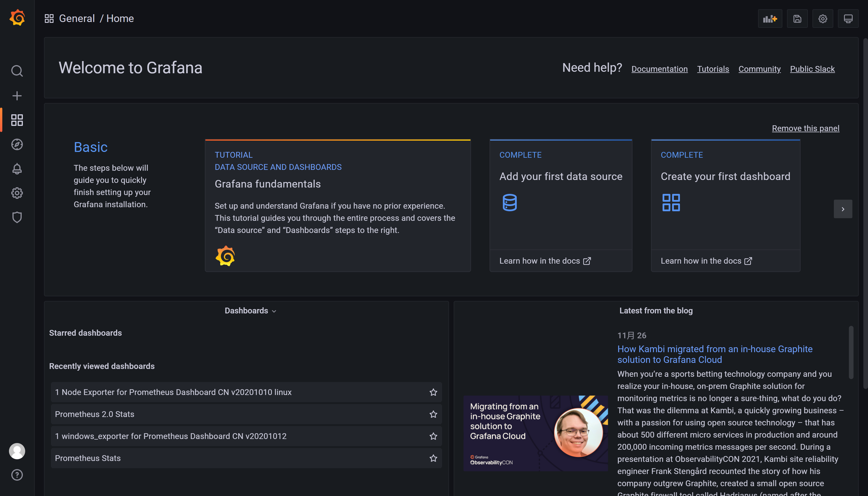Open the Explore compass icon
The height and width of the screenshot is (496, 868).
pyautogui.click(x=17, y=144)
